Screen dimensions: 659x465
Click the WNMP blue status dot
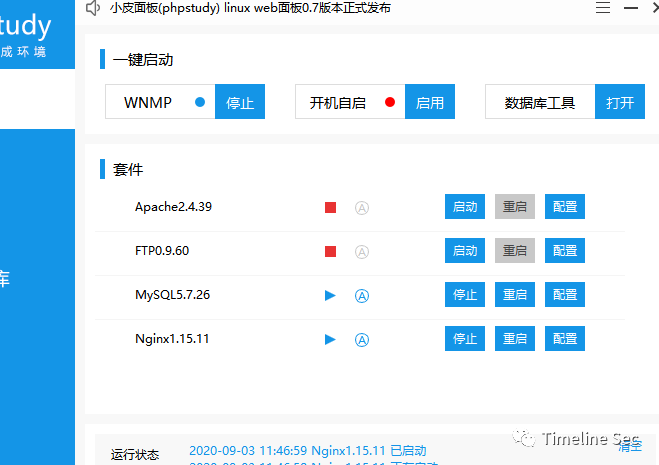200,102
